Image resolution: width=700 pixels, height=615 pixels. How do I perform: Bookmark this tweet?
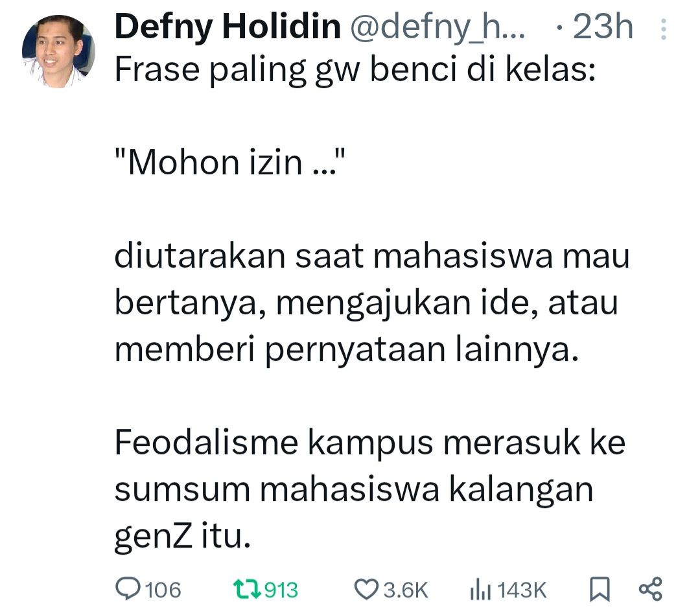(599, 589)
